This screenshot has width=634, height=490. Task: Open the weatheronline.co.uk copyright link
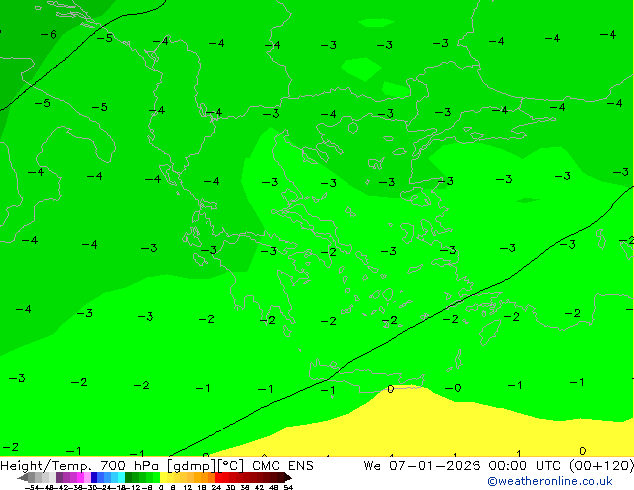pos(550,481)
